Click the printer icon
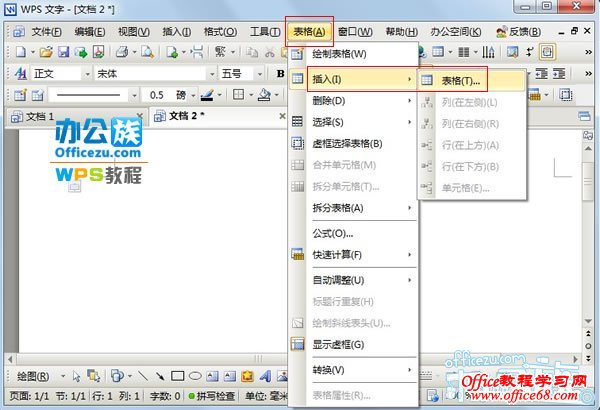Image resolution: width=600 pixels, height=410 pixels. pyautogui.click(x=122, y=52)
